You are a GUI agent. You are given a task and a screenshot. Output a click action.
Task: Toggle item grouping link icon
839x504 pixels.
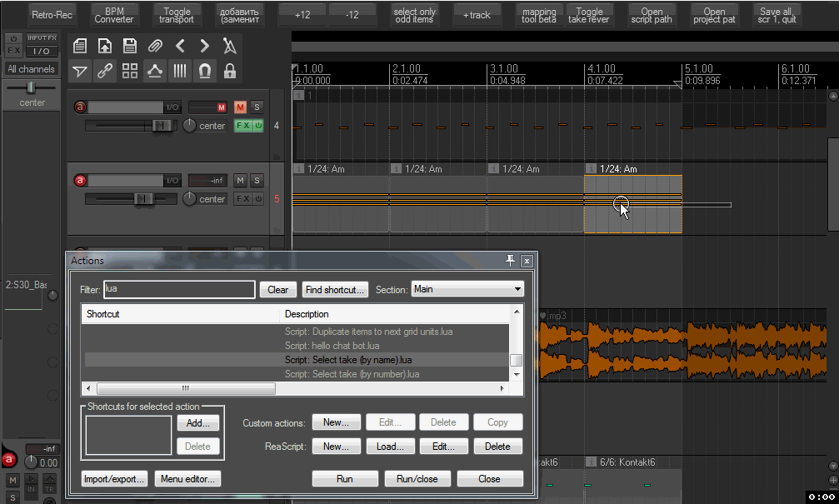(x=105, y=71)
